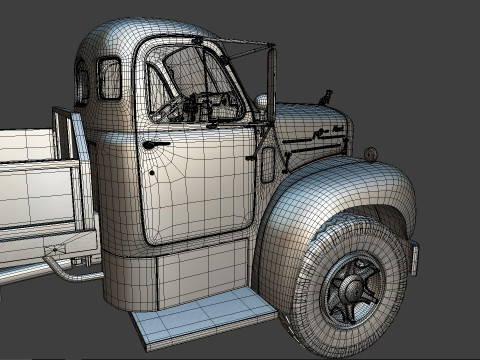Select the round marker light on front fender

tap(370, 154)
